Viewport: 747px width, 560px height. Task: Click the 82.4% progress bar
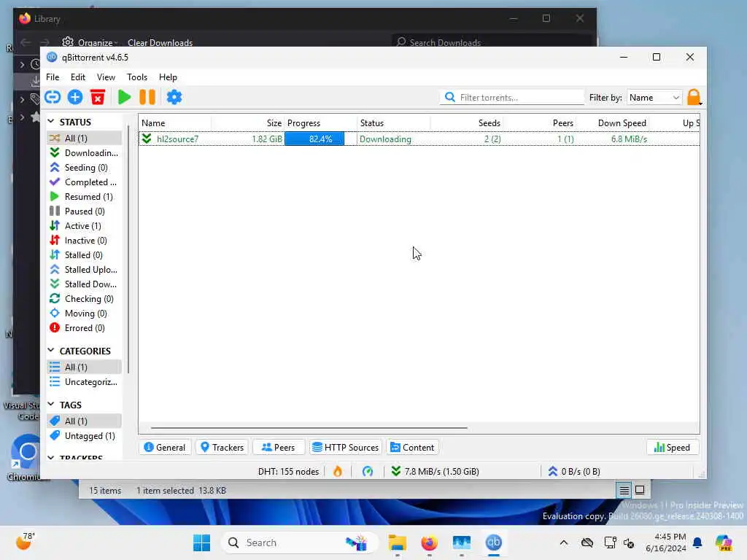click(320, 139)
